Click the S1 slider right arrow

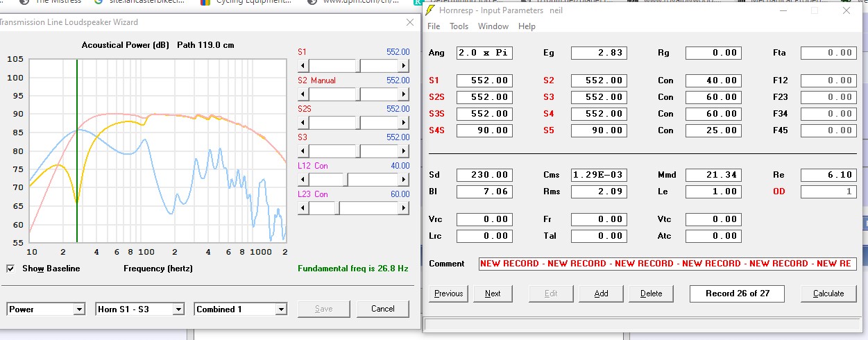click(405, 65)
